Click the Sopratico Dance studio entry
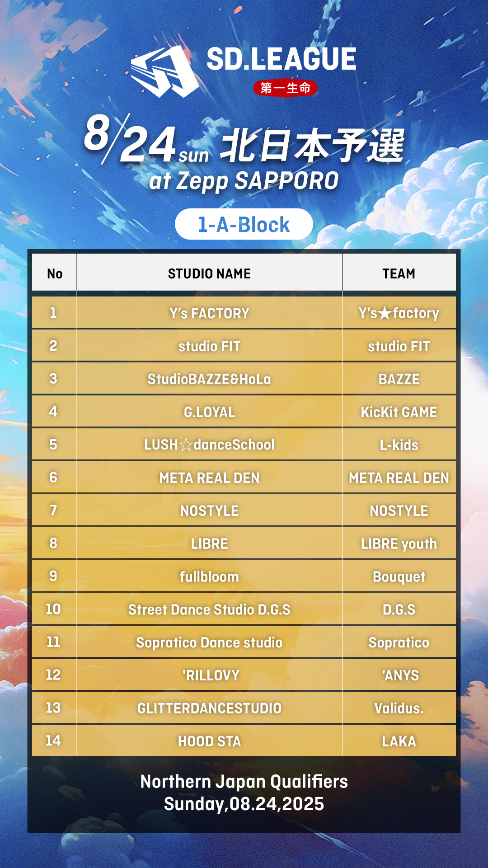488x868 pixels. (210, 642)
